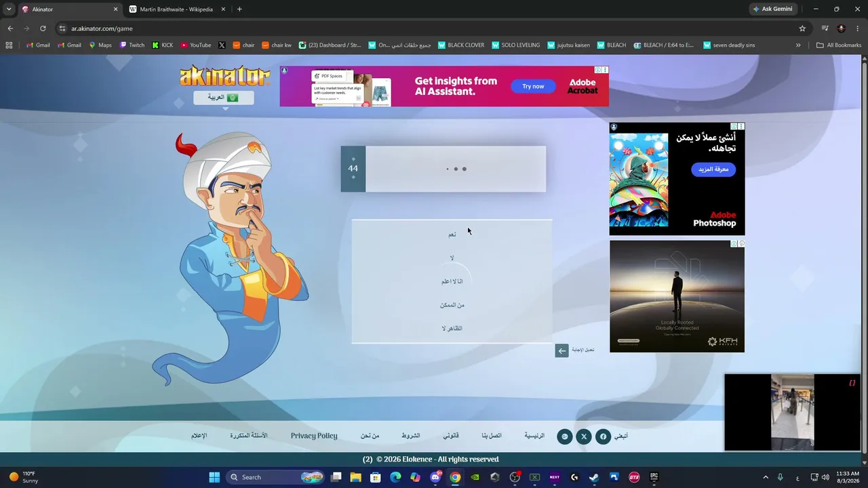Open File Explorer from the taskbar
The image size is (868, 488).
355,477
